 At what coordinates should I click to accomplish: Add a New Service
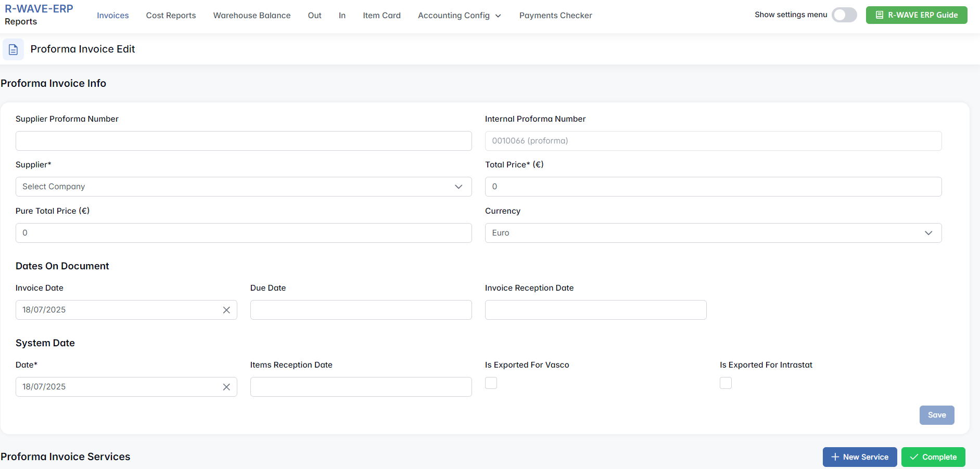(x=859, y=457)
